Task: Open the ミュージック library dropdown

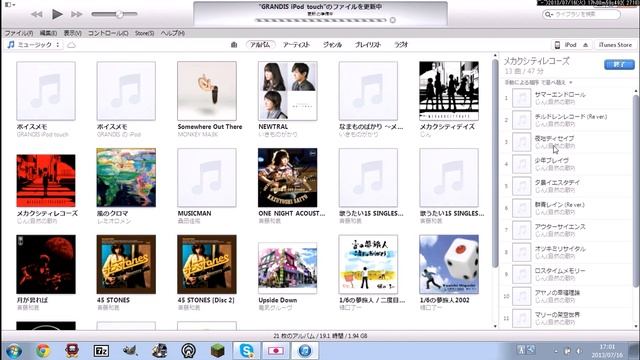Action: 34,44
